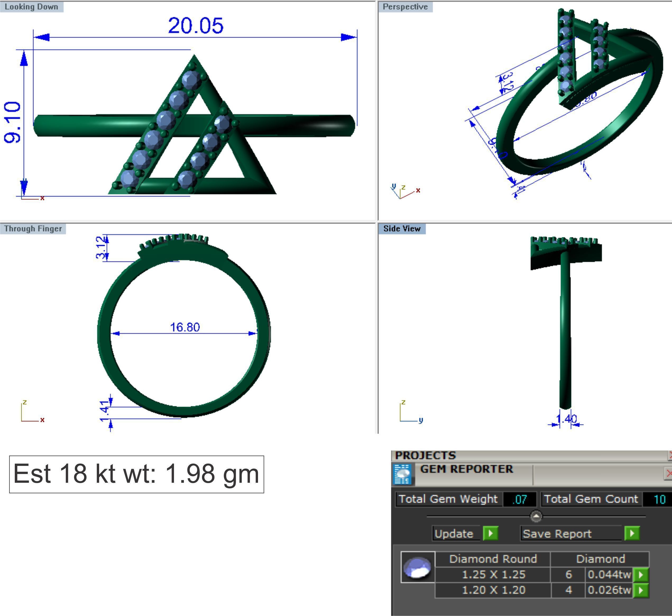
Task: Select the Side View viewport label
Action: click(x=402, y=229)
